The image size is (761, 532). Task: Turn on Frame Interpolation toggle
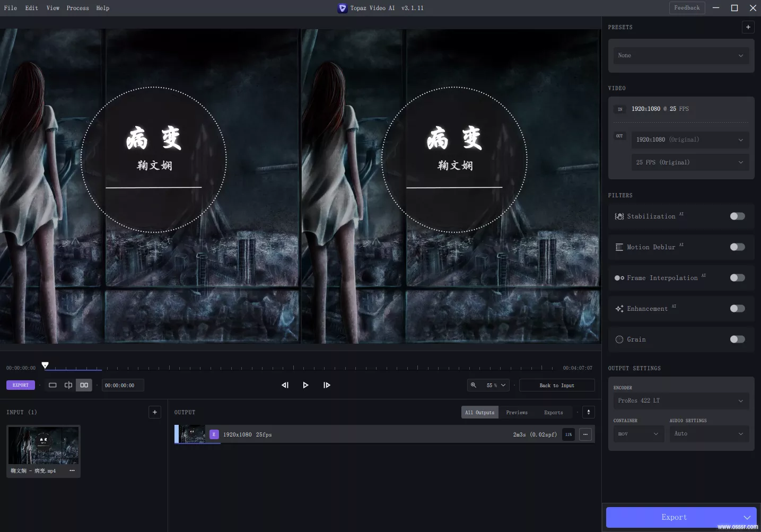(737, 278)
